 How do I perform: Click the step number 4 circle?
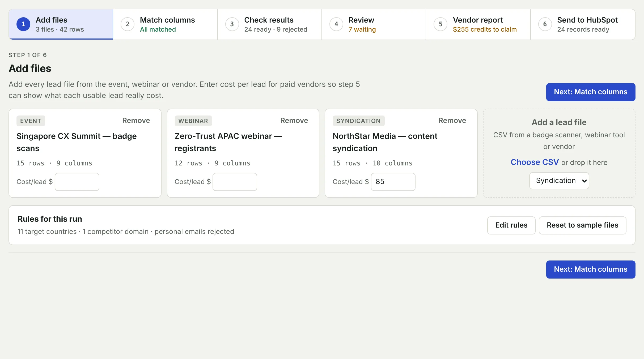336,24
